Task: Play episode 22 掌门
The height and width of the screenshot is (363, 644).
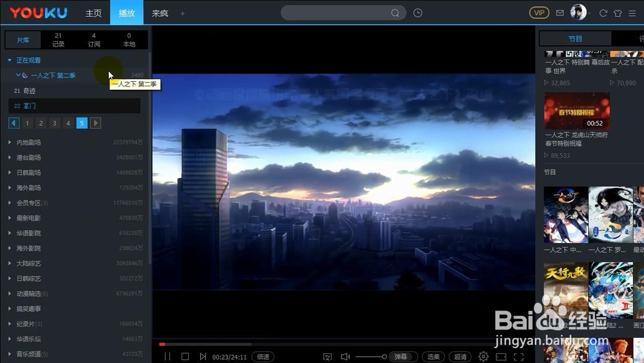Action: 74,106
